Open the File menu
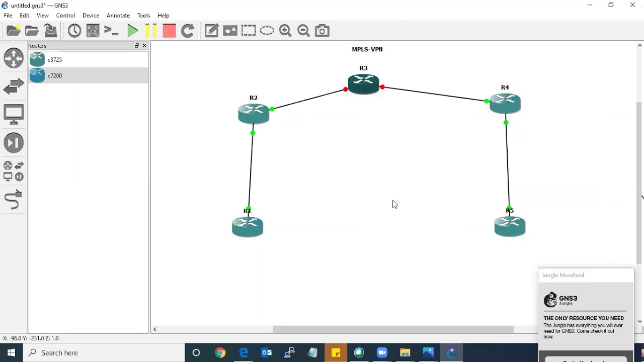 point(8,16)
